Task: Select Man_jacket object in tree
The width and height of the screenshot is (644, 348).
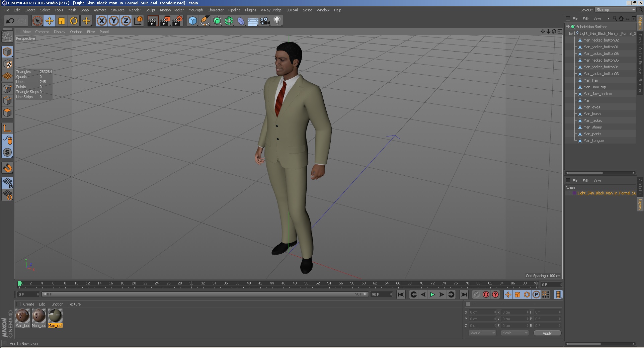Action: click(592, 120)
